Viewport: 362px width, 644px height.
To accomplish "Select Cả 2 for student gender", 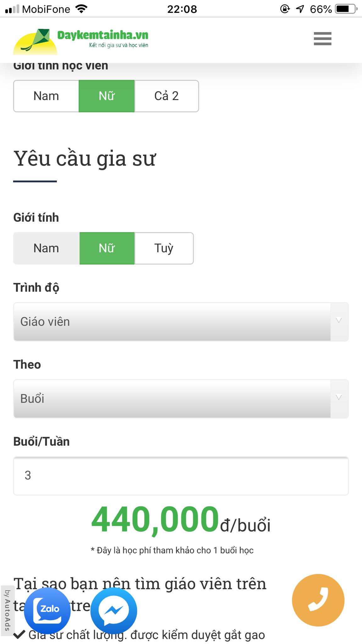I will [167, 96].
